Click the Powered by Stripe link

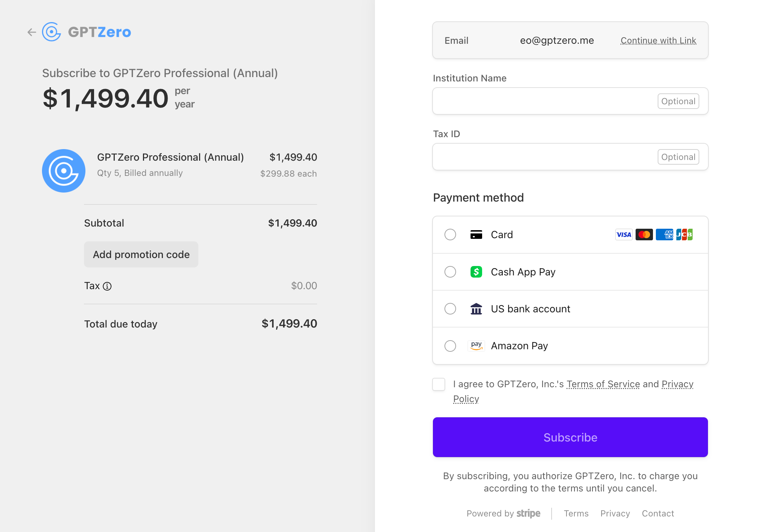503,514
